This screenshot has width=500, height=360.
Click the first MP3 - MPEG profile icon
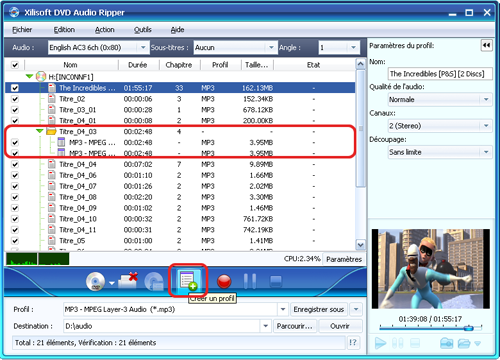click(61, 142)
